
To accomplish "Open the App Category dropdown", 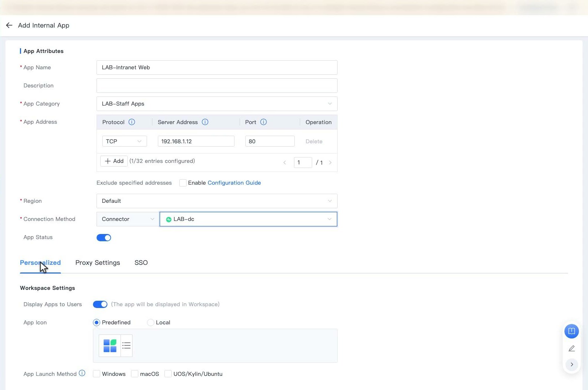I will pyautogui.click(x=217, y=104).
